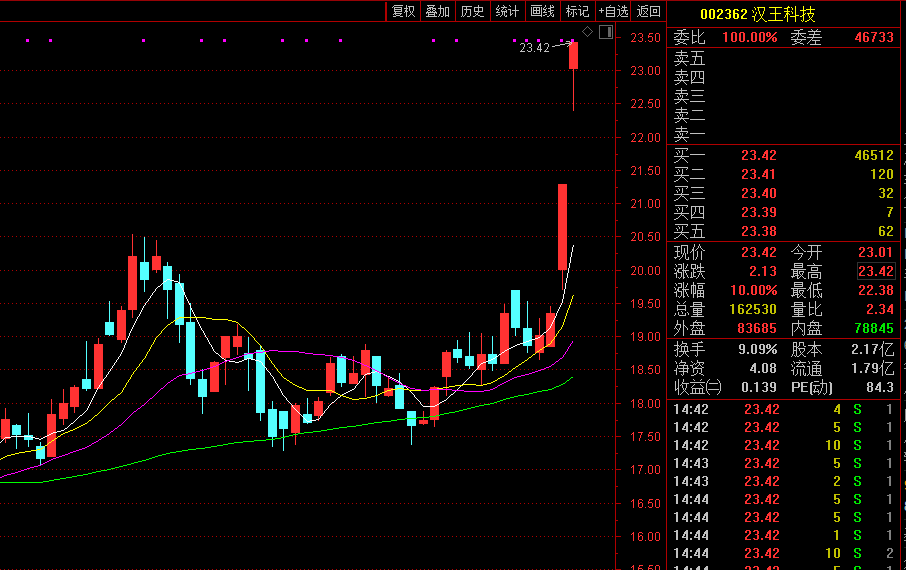Click the 净资 value 4.08
The image size is (906, 570).
point(763,369)
